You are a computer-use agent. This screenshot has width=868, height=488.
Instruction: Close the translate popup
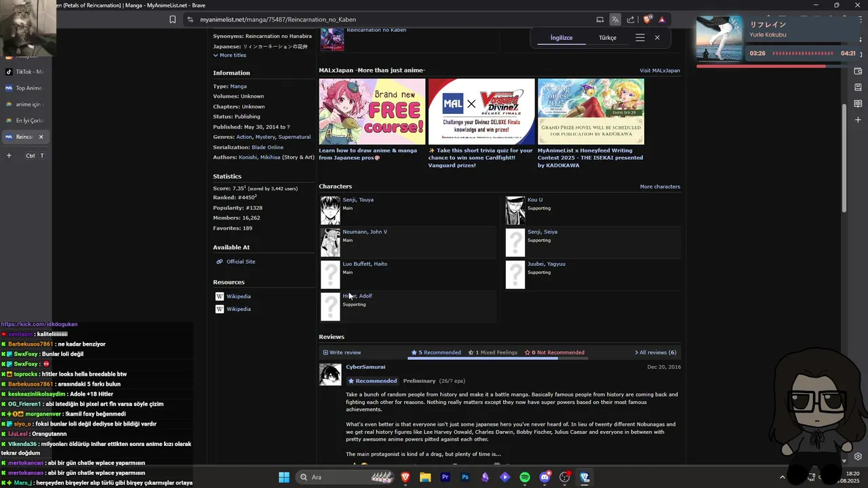(657, 38)
